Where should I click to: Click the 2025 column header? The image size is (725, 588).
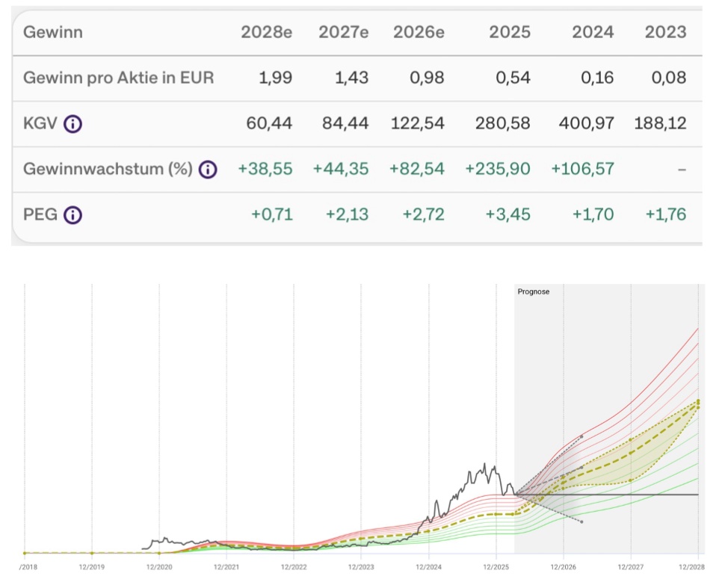(510, 32)
